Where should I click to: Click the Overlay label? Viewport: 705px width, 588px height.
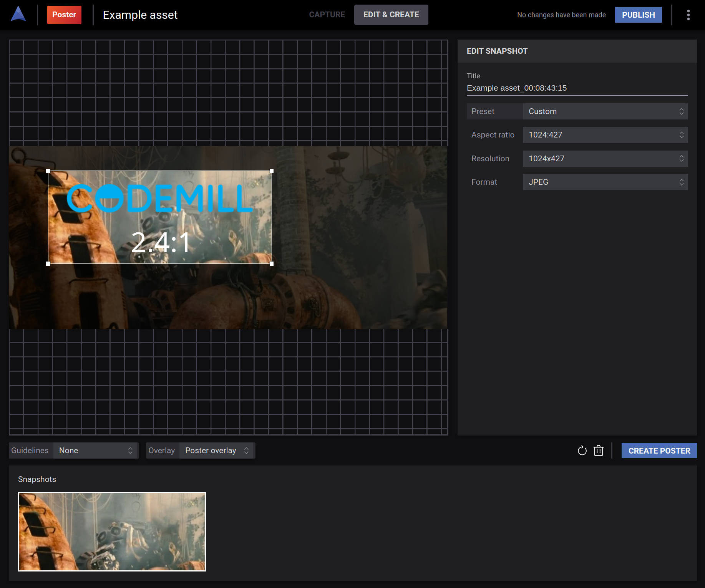161,451
